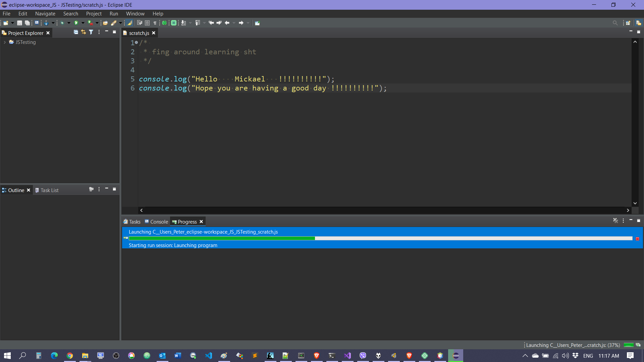Open the Run button dropdown arrow
644x362 pixels.
tap(83, 22)
